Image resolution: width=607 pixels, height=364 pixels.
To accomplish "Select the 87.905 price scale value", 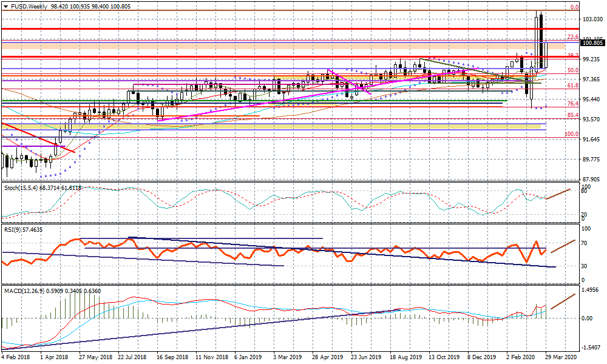I will pyautogui.click(x=592, y=180).
